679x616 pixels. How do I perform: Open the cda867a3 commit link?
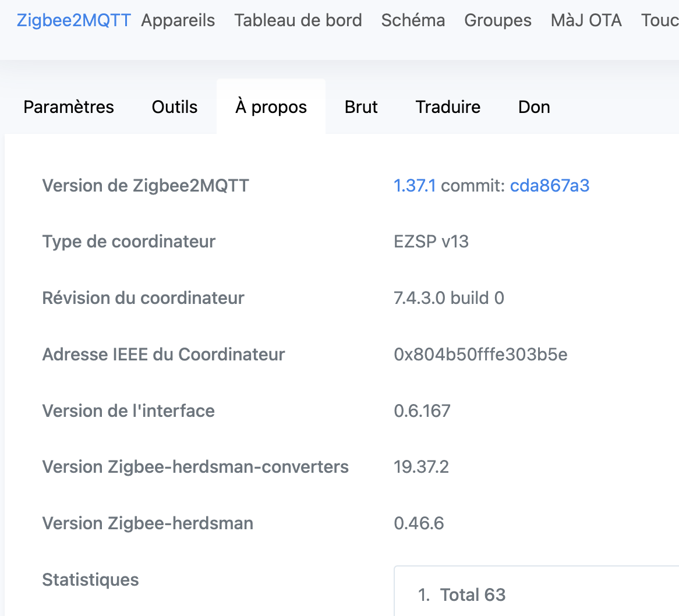(x=550, y=186)
